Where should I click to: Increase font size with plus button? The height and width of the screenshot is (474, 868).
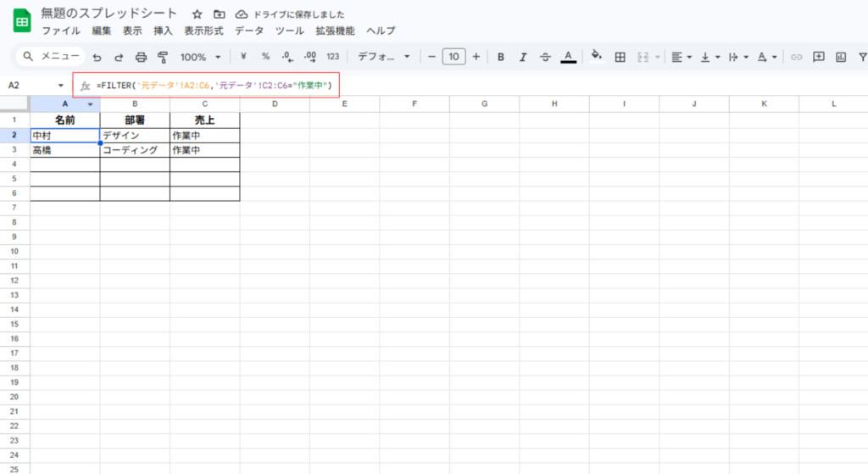476,57
